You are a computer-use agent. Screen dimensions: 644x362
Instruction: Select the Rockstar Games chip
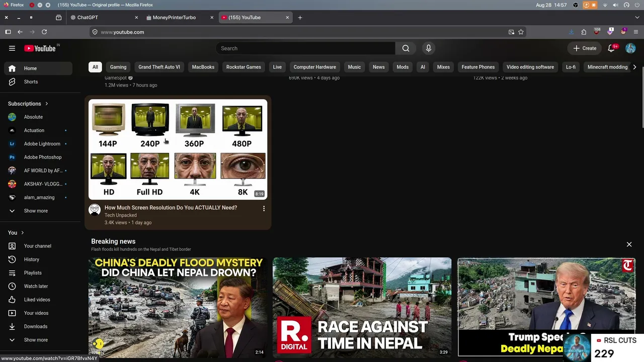pyautogui.click(x=244, y=67)
